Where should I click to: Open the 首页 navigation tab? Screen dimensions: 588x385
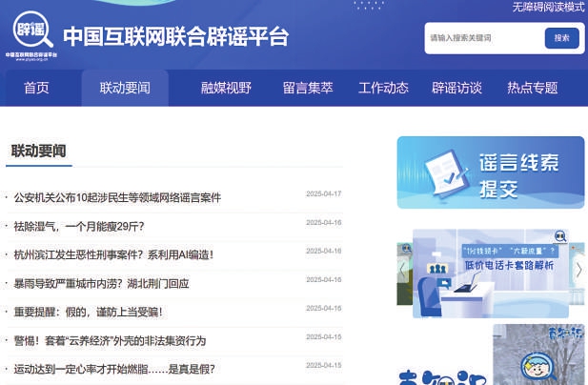pos(36,88)
